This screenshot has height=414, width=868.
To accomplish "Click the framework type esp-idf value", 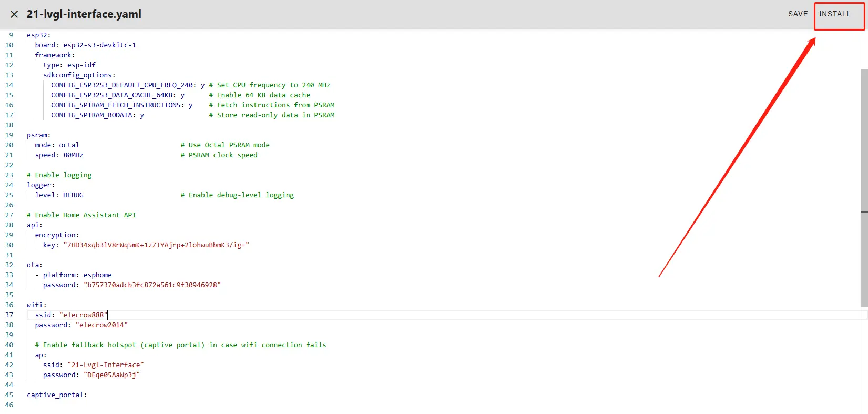I will pos(81,65).
